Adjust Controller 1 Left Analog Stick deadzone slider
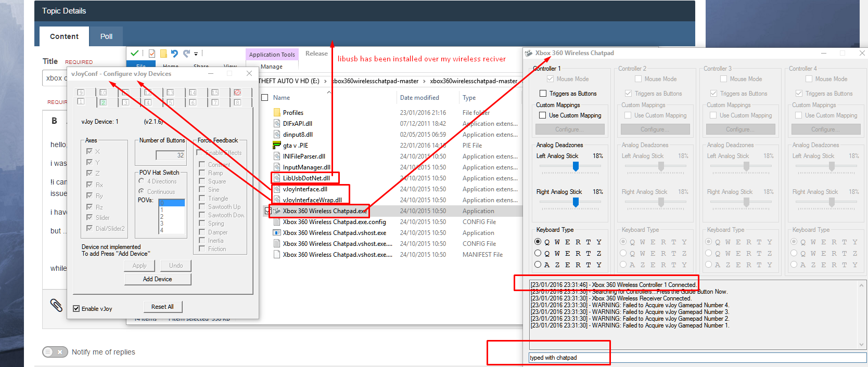Image resolution: width=868 pixels, height=367 pixels. pos(576,166)
